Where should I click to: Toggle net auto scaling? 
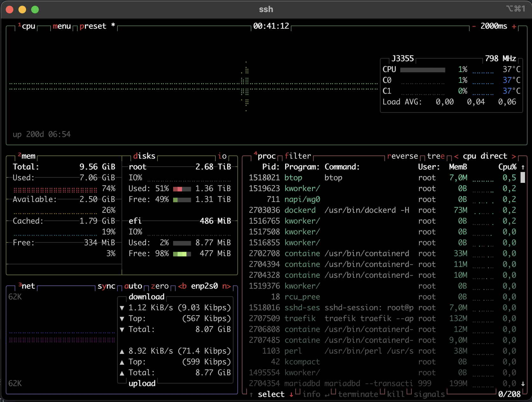133,286
